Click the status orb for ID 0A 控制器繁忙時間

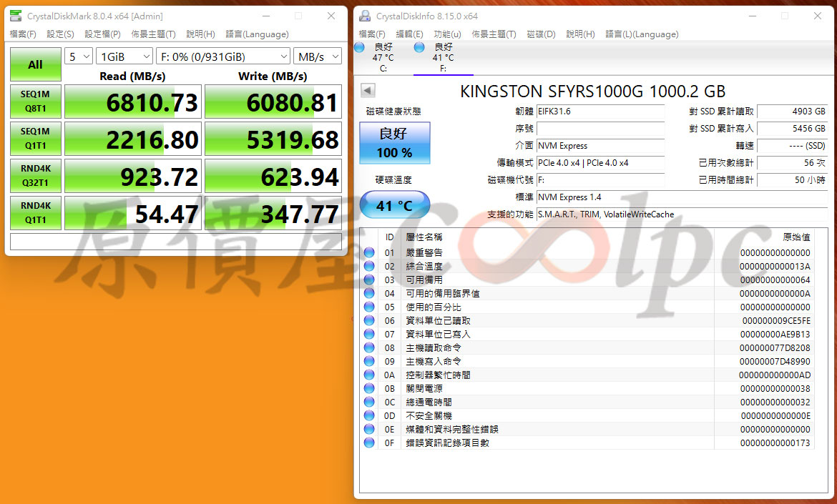point(369,375)
